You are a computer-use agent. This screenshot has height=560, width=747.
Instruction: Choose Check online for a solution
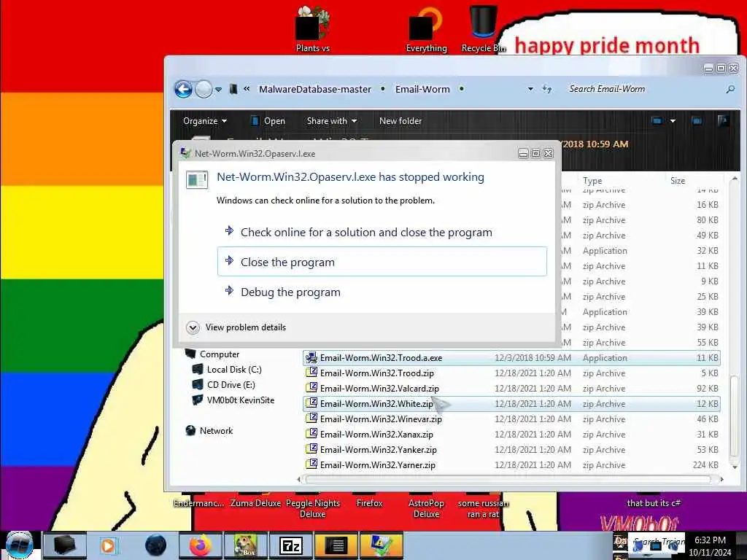(382, 233)
